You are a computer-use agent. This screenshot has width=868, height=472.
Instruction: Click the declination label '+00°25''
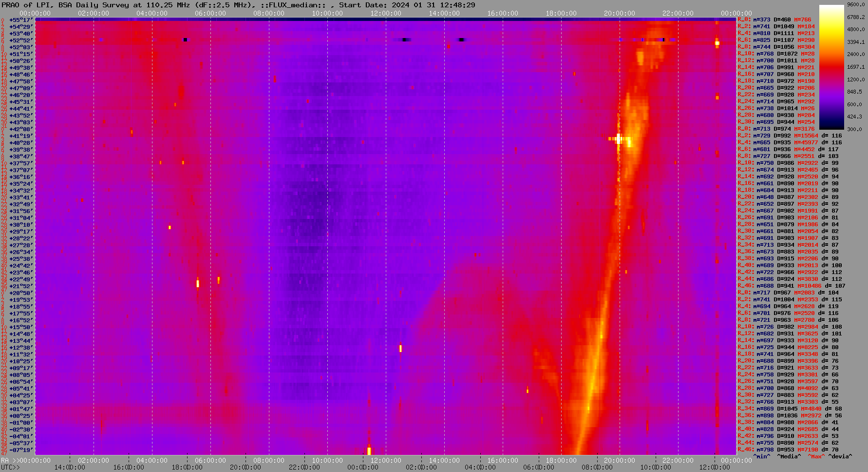point(20,416)
